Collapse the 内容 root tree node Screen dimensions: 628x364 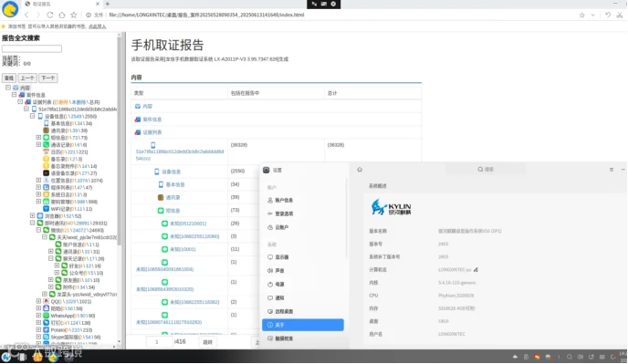click(x=8, y=88)
